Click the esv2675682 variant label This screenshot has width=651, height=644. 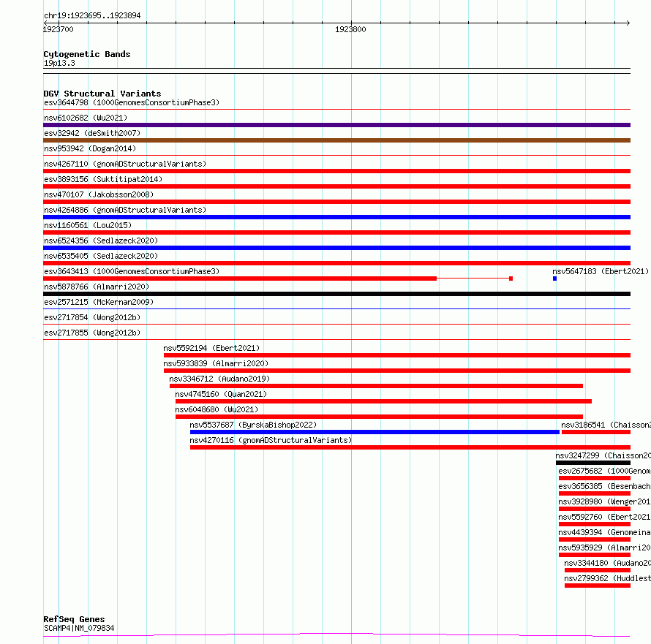604,471
